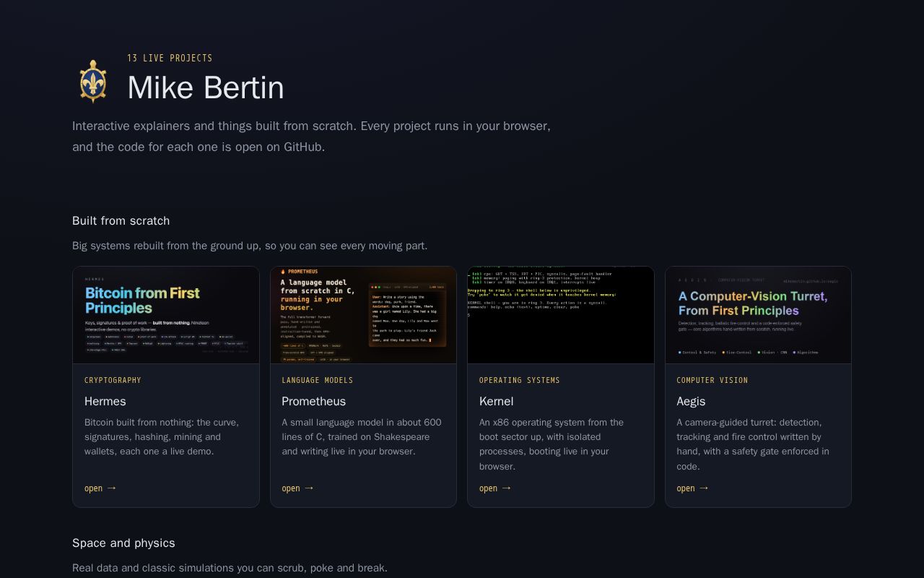
Task: Click the Kernel card title
Action: [497, 401]
